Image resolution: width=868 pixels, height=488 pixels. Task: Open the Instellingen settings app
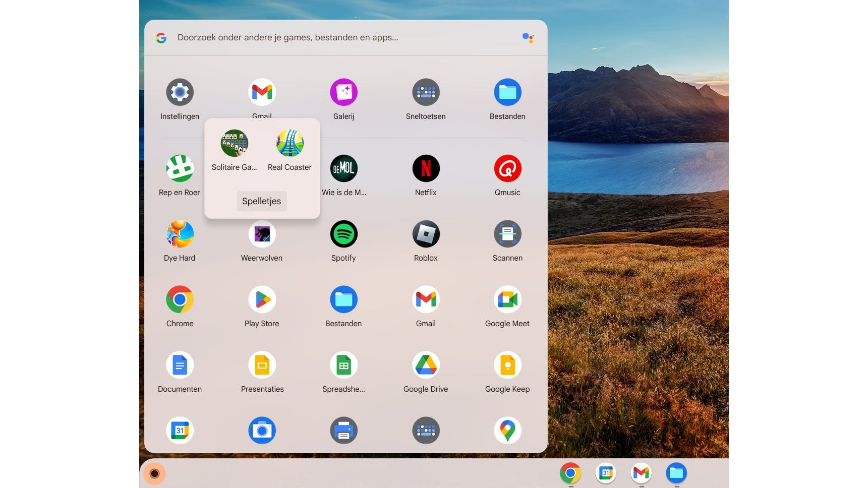(x=180, y=93)
